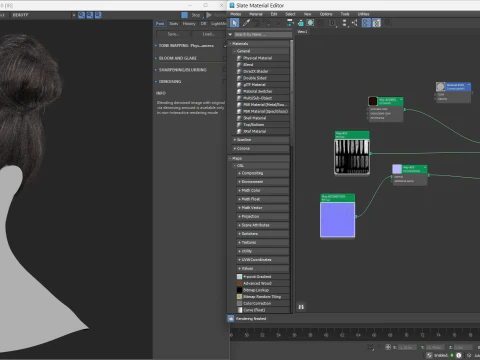The height and width of the screenshot is (360, 480).
Task: Click the Save... button in Post tab
Action: point(173,34)
